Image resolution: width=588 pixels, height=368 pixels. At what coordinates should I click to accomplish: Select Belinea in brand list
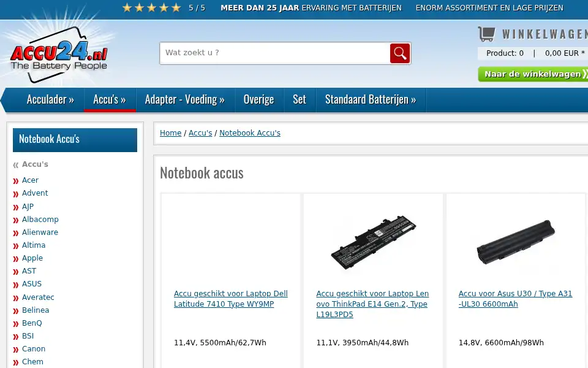[36, 310]
